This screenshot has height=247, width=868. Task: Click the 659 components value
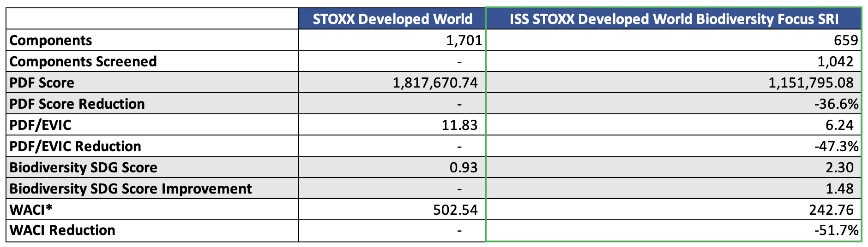[846, 41]
